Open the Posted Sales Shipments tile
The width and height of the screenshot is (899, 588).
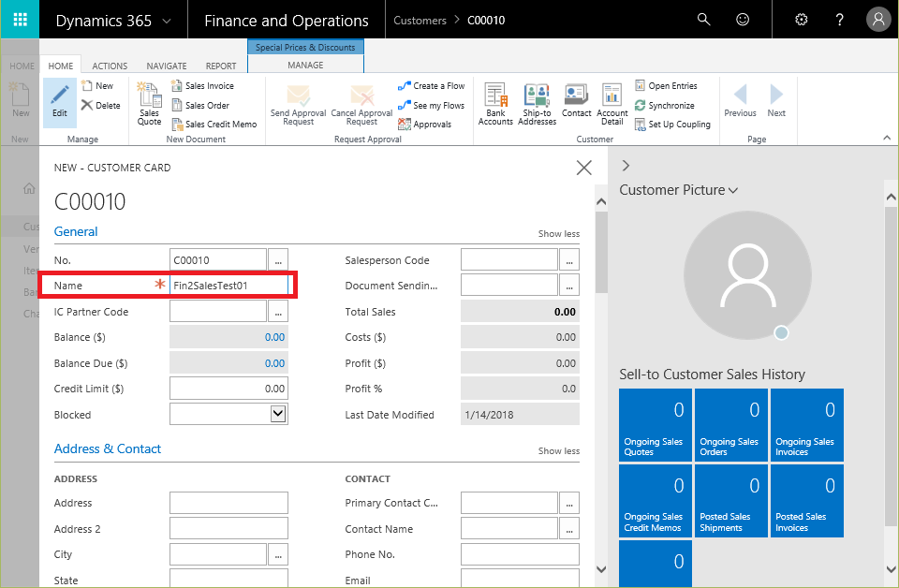click(x=731, y=500)
